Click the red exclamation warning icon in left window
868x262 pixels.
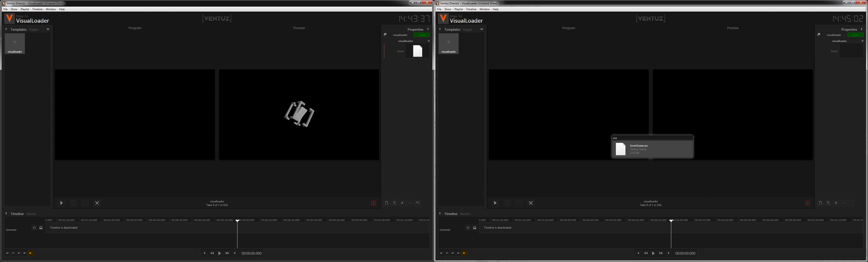pos(373,203)
